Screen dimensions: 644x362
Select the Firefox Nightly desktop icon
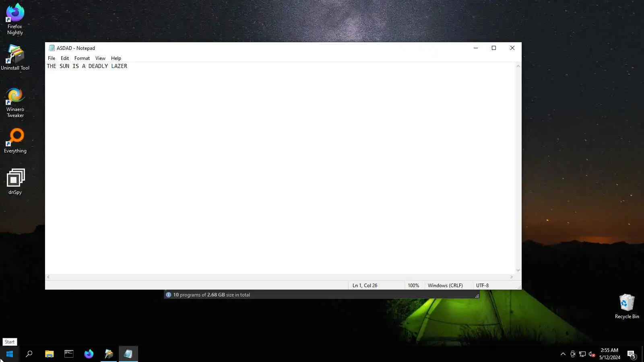point(15,19)
